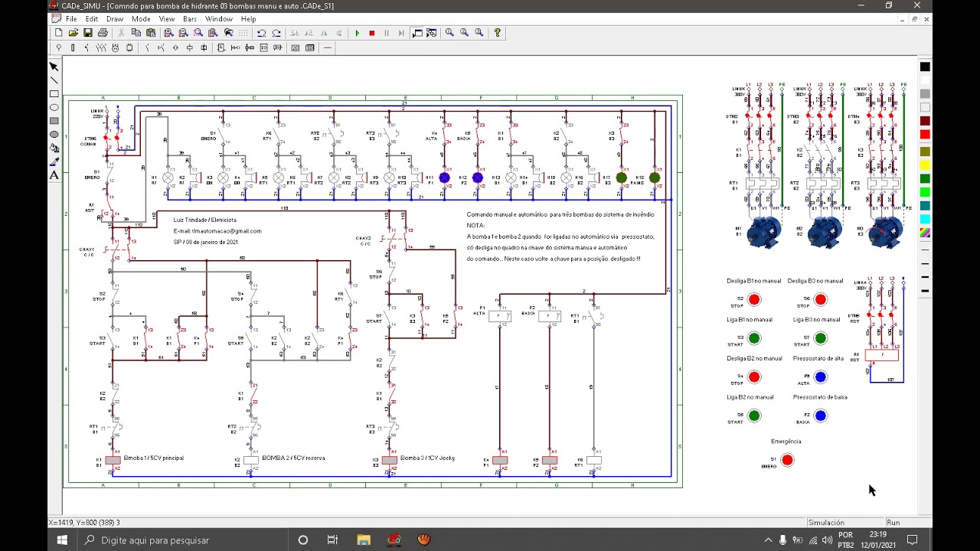Open Windows Start menu
980x551 pixels.
pos(62,540)
